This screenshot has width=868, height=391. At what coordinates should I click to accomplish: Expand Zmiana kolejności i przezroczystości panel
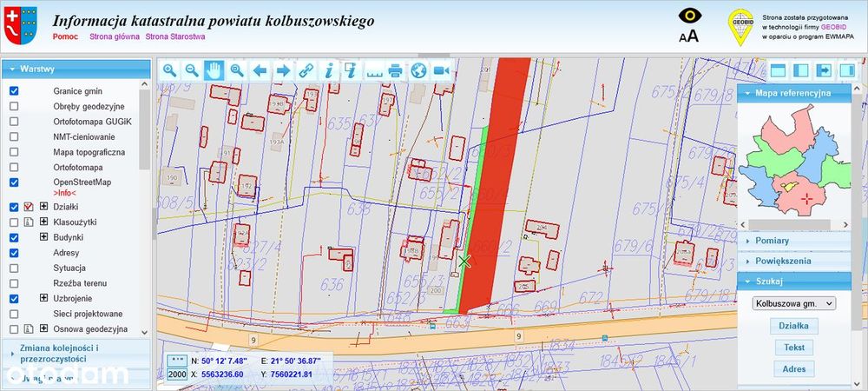click(76, 354)
